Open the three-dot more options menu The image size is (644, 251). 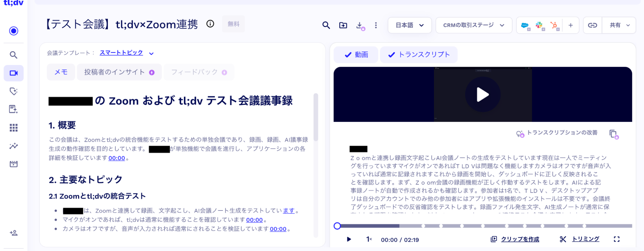click(376, 25)
